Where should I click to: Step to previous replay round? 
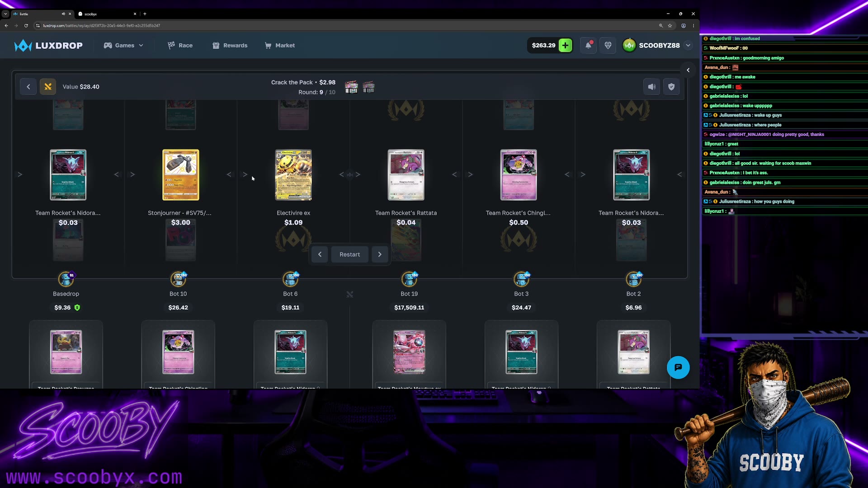click(x=320, y=254)
